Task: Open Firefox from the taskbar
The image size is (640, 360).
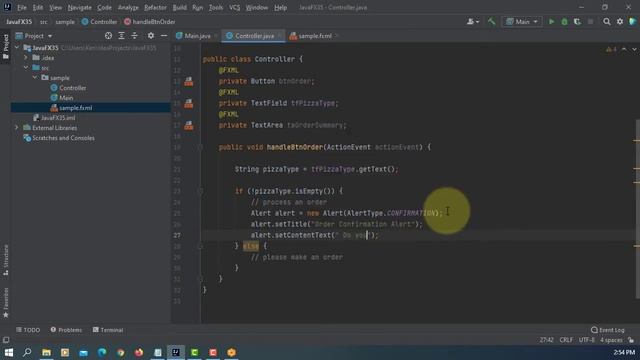Action: coord(139,352)
